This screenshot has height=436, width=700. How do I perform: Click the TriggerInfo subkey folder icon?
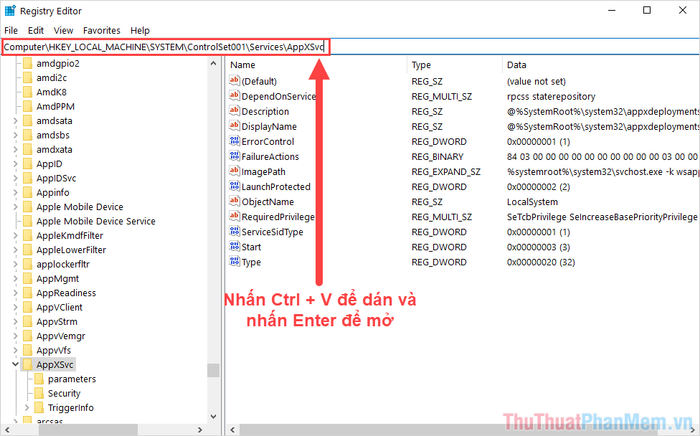click(39, 407)
